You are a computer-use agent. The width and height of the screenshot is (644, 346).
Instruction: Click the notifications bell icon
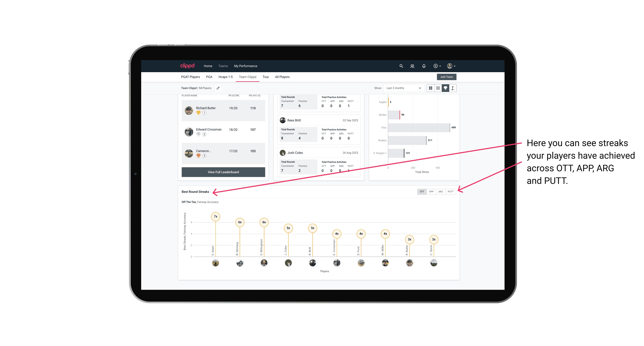[423, 66]
